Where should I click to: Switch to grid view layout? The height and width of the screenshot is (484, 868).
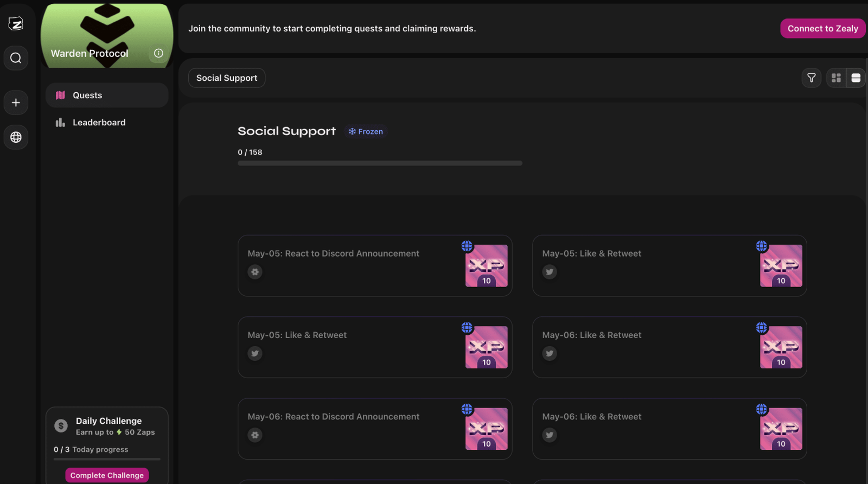click(x=836, y=78)
